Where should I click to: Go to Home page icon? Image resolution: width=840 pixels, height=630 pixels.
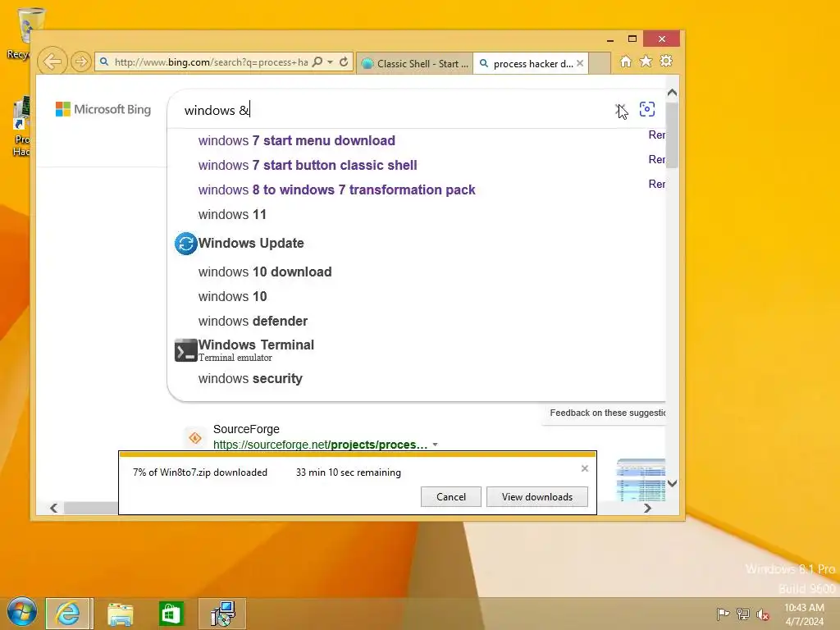[x=626, y=62]
